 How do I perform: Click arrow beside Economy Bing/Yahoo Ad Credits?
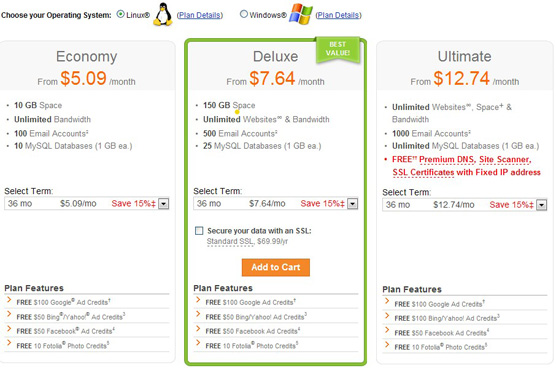pos(9,314)
